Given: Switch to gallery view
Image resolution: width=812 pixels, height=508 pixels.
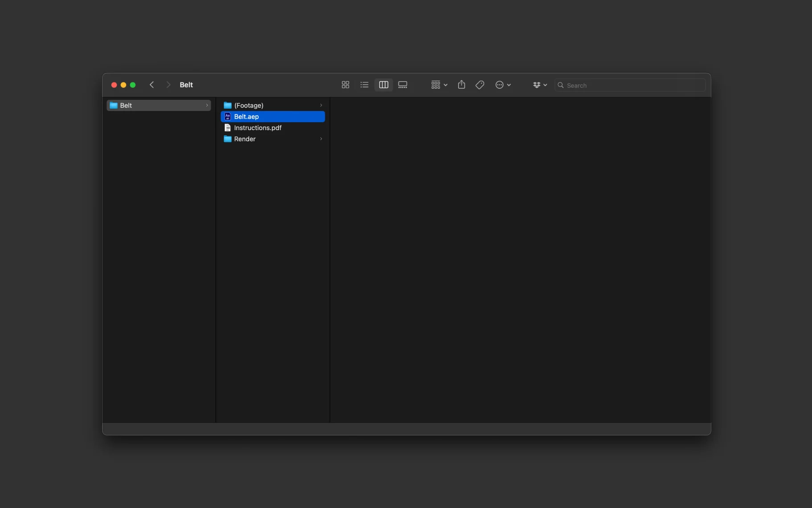Looking at the screenshot, I should tap(403, 85).
